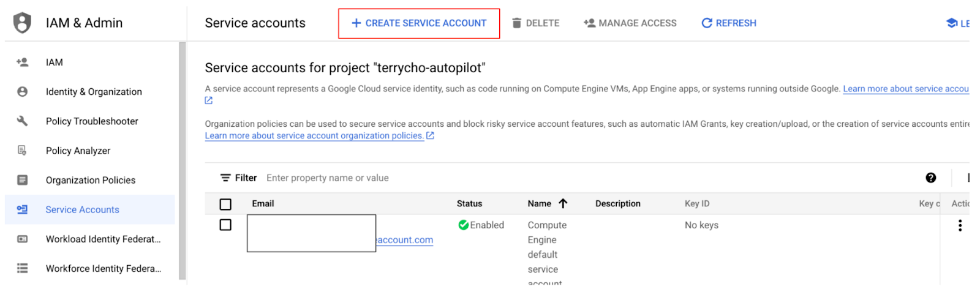The image size is (980, 305).
Task: Click the DELETE button
Action: pyautogui.click(x=536, y=23)
